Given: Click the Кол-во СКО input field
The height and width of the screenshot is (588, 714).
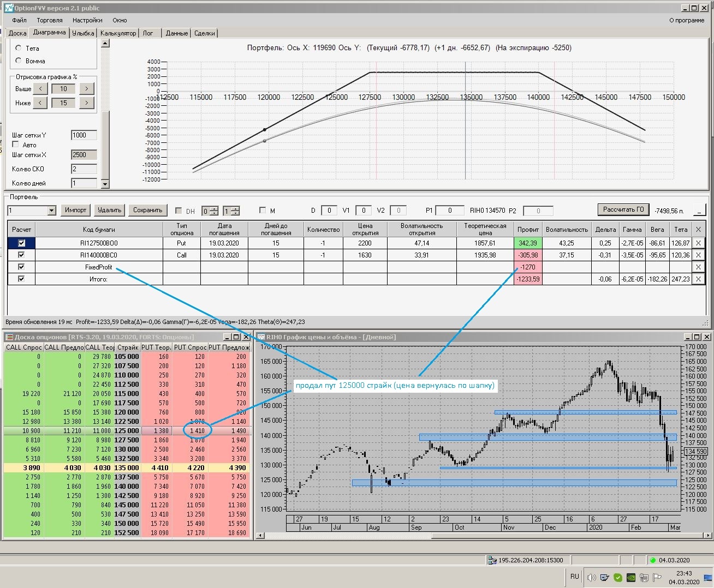Looking at the screenshot, I should [x=84, y=169].
